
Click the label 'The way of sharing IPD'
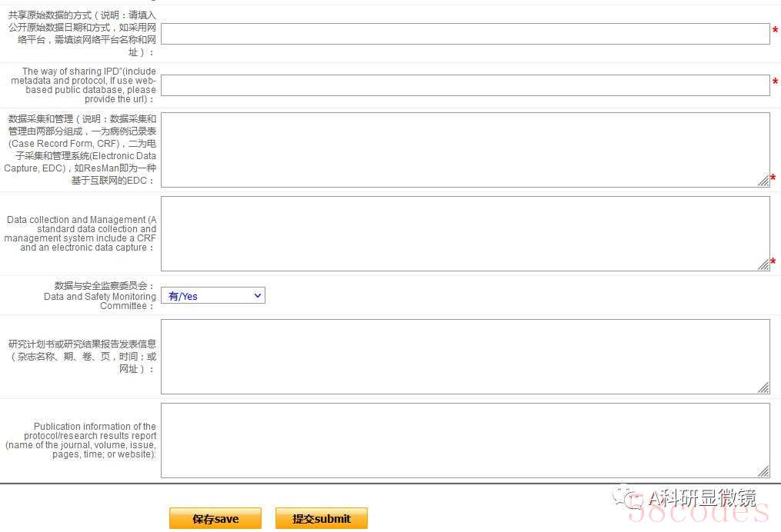[83, 85]
